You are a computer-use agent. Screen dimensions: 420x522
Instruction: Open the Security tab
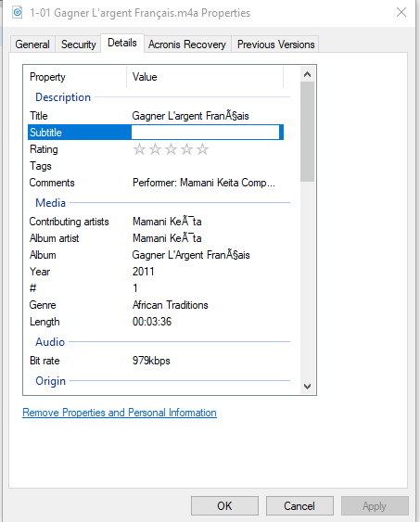79,45
